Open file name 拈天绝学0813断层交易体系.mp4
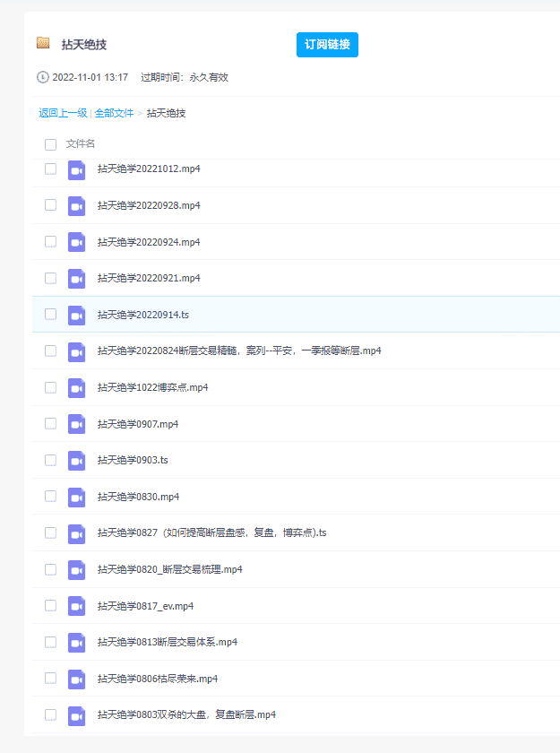 [168, 642]
